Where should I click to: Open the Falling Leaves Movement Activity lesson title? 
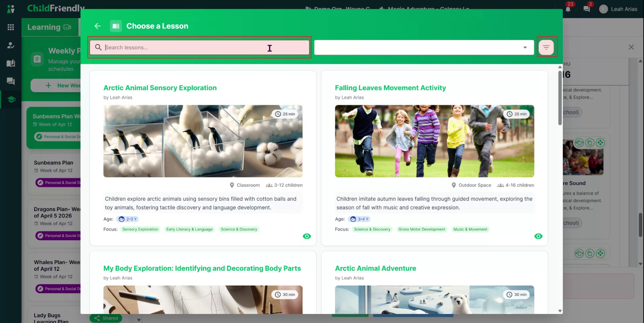pyautogui.click(x=390, y=88)
